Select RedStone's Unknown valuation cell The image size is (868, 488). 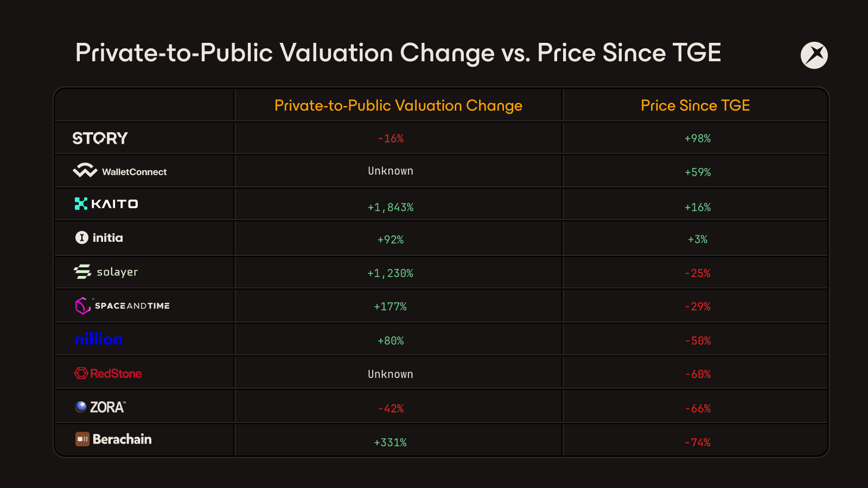point(391,374)
